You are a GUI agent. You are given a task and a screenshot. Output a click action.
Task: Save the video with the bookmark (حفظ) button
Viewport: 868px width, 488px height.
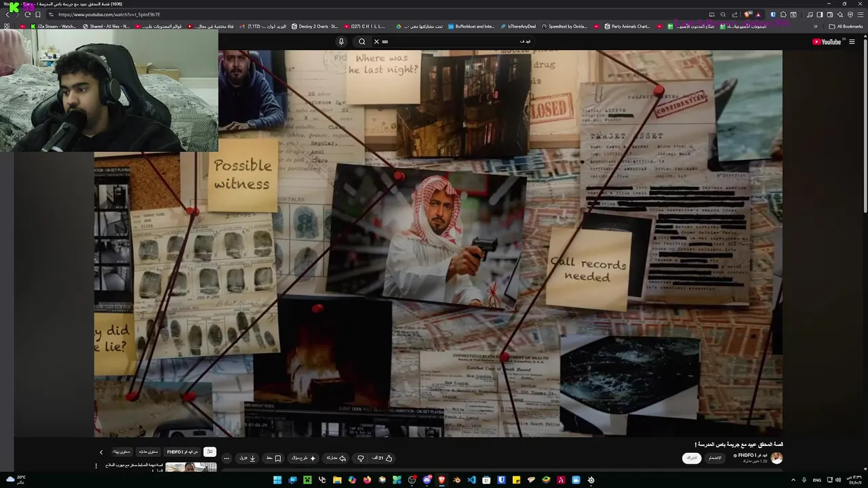274,458
